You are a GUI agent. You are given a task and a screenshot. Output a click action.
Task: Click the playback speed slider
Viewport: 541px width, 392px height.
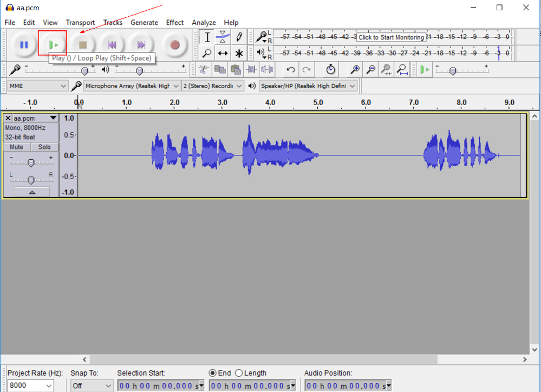point(462,70)
